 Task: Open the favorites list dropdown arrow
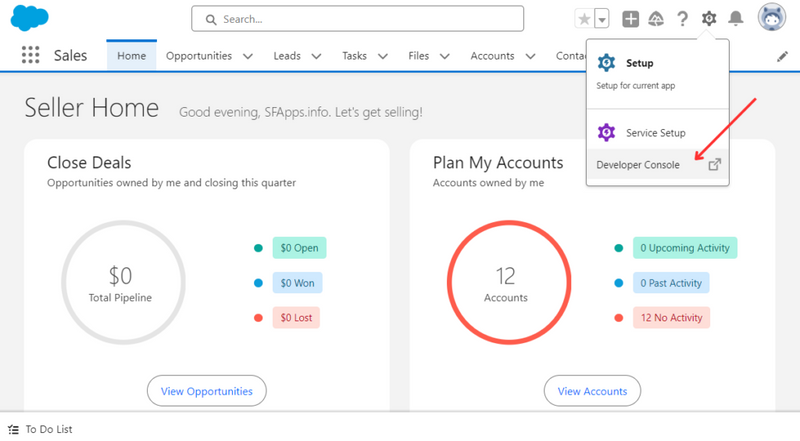point(602,19)
